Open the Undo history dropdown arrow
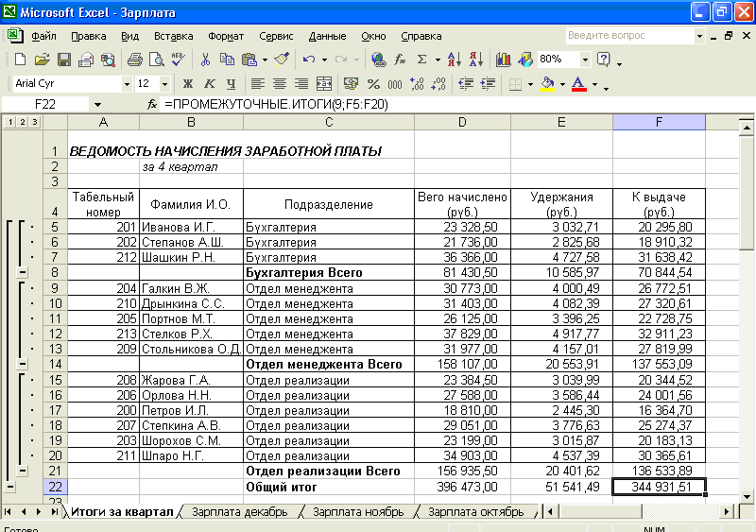 (x=324, y=60)
